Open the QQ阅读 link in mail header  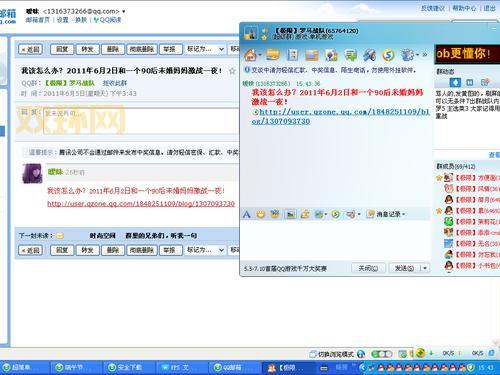[108, 20]
